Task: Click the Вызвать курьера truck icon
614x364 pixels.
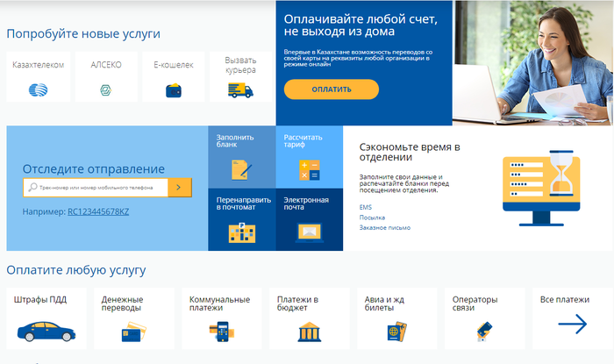Action: pos(239,89)
